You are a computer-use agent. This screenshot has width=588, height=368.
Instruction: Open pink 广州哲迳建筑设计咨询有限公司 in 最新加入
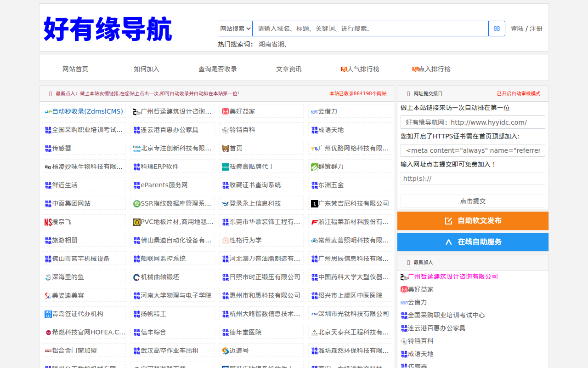[x=453, y=276]
